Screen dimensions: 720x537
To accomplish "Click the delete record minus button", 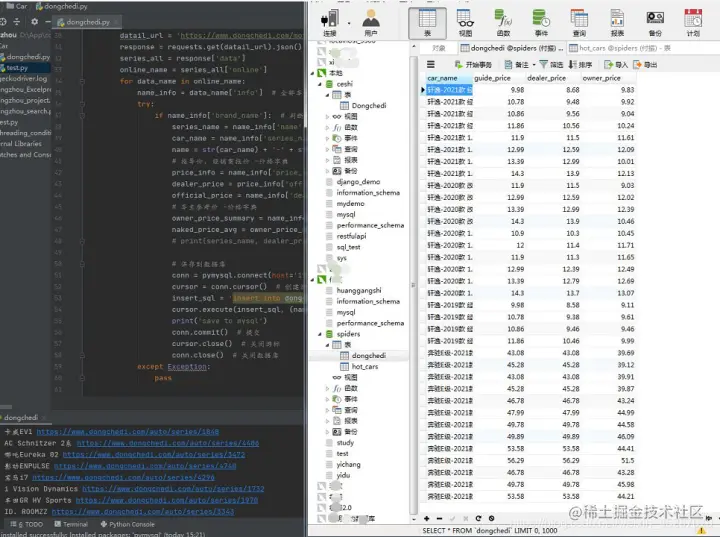I will click(x=439, y=518).
